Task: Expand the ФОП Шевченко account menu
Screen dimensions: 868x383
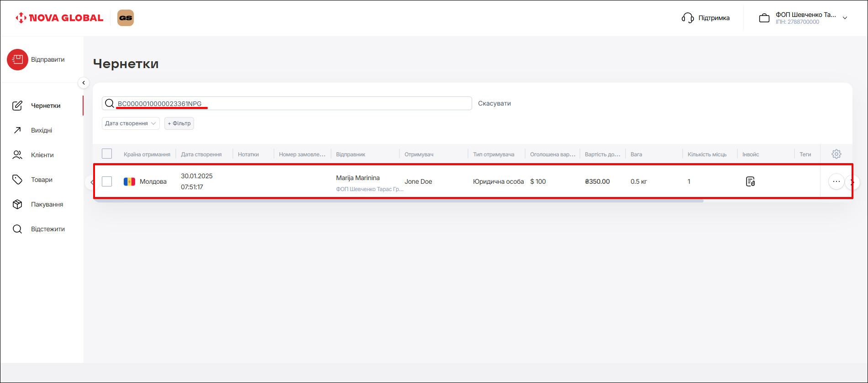Action: click(845, 18)
